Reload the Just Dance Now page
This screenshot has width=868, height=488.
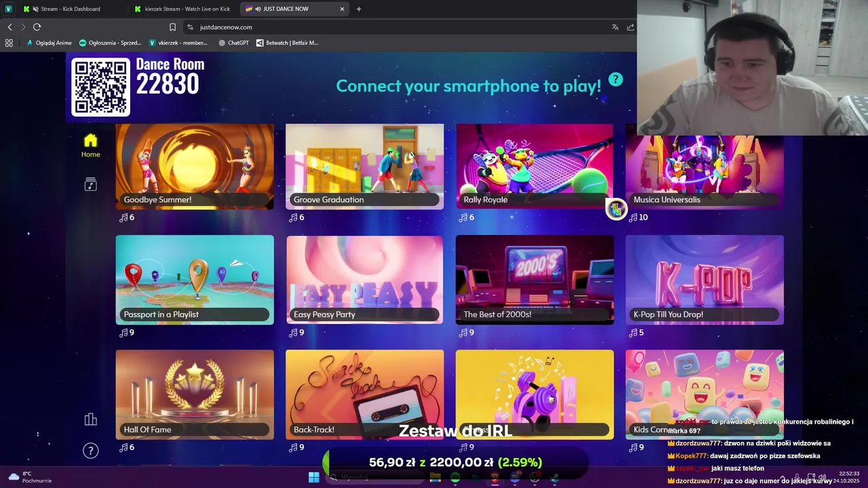pos(37,27)
